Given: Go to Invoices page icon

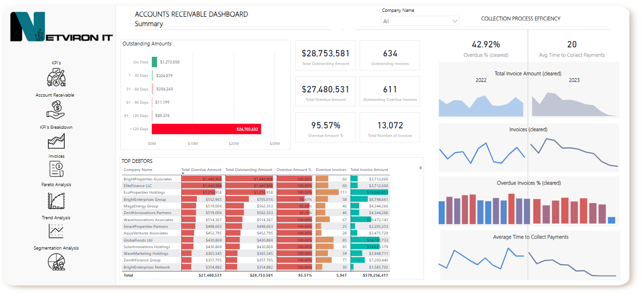Looking at the screenshot, I should point(56,169).
